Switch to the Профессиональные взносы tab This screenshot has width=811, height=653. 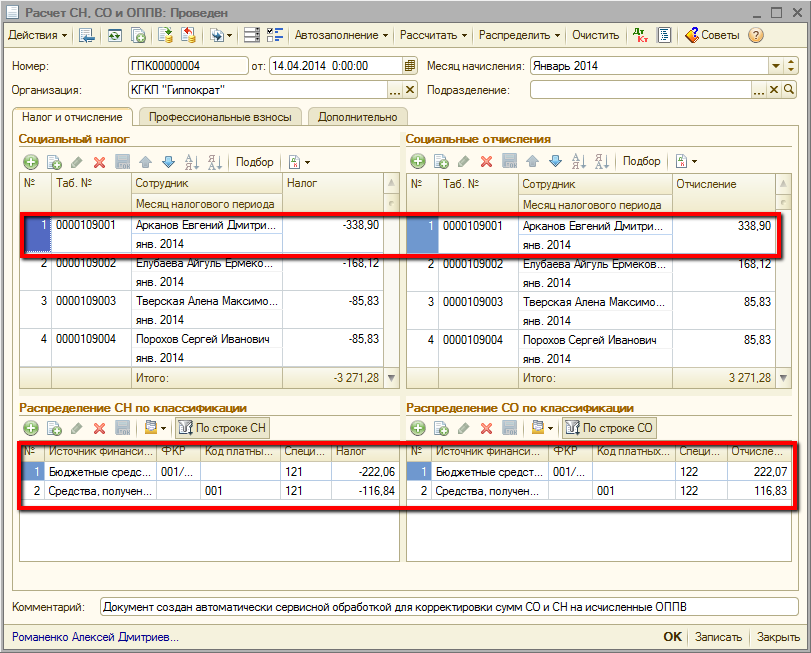220,117
